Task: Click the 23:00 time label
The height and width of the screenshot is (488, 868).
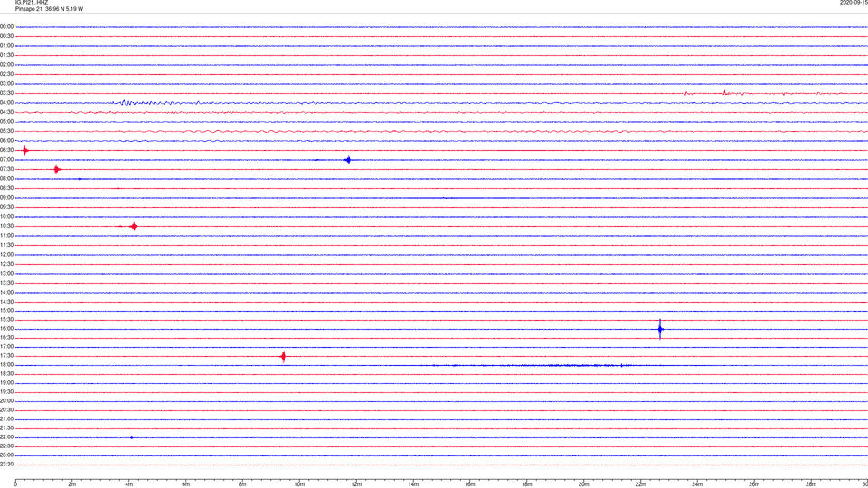Action: [x=7, y=455]
